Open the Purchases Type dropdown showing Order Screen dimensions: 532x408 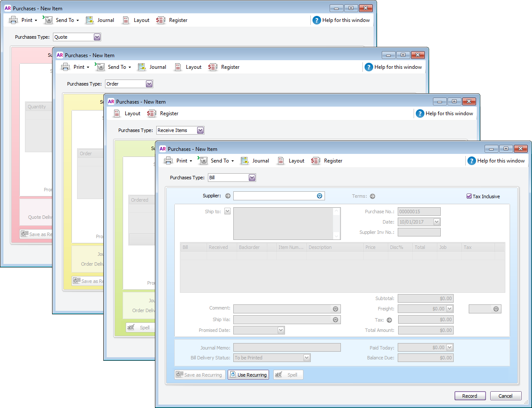[x=149, y=84]
